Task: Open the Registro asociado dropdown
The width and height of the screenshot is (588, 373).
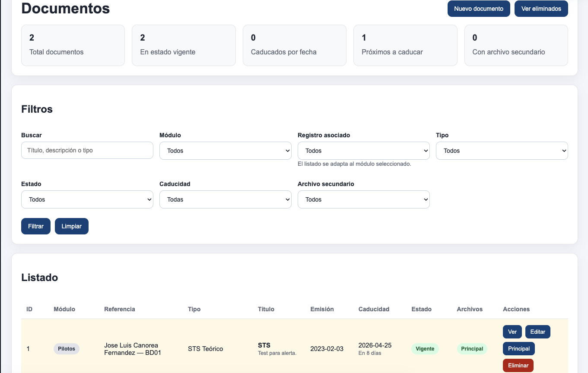Action: (x=364, y=151)
